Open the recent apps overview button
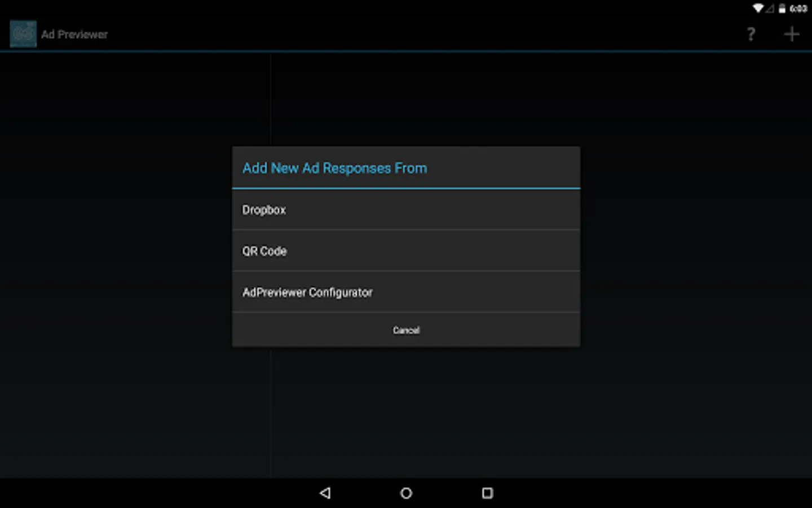Image resolution: width=812 pixels, height=508 pixels. 487,493
